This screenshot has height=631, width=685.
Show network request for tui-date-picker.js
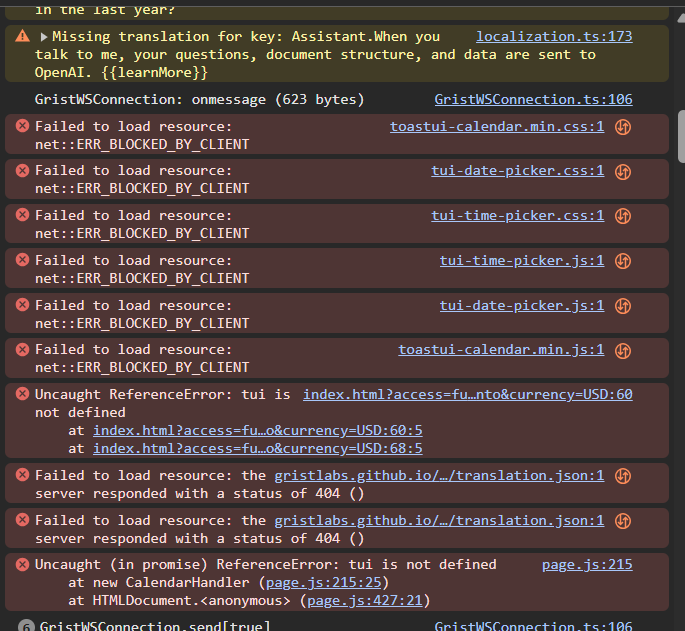point(623,306)
